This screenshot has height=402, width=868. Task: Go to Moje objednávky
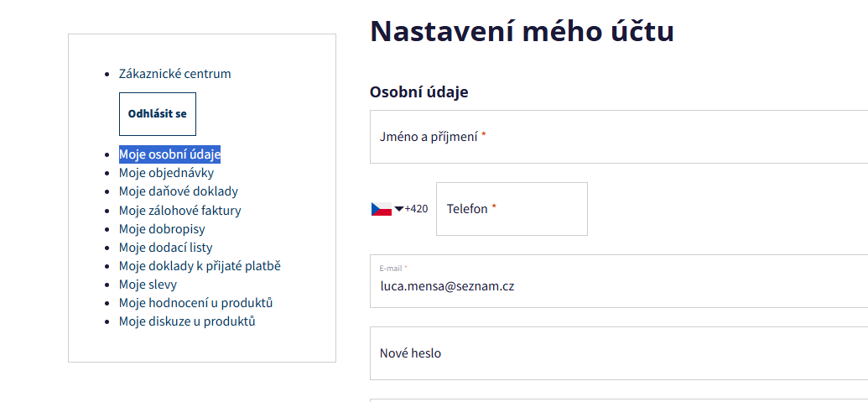click(166, 173)
